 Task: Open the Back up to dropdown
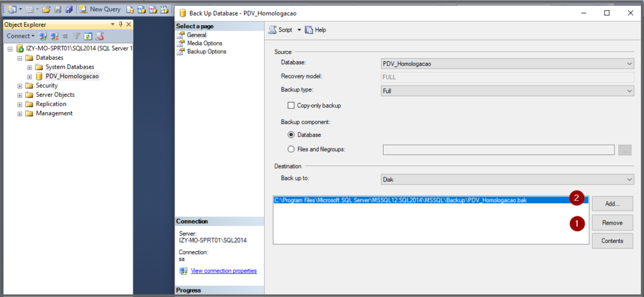[508, 179]
